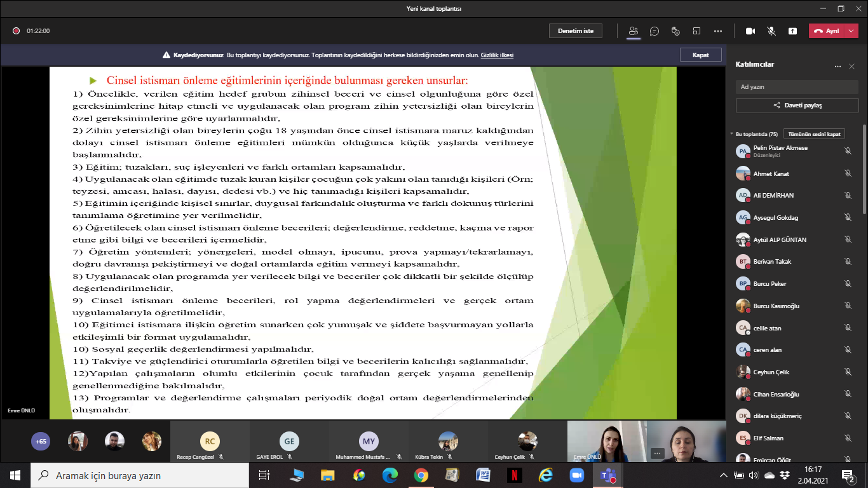
Task: Open breakout rooms icon in toolbar
Action: coord(696,30)
